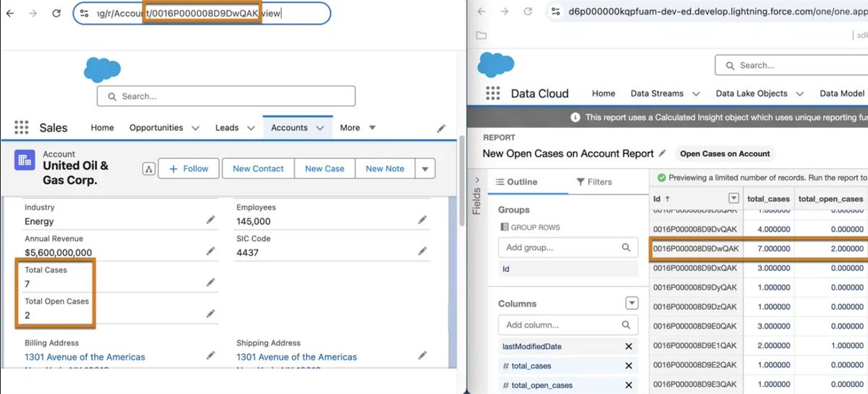The image size is (868, 394).
Task: Expand the Accounts tab chevron
Action: point(320,128)
